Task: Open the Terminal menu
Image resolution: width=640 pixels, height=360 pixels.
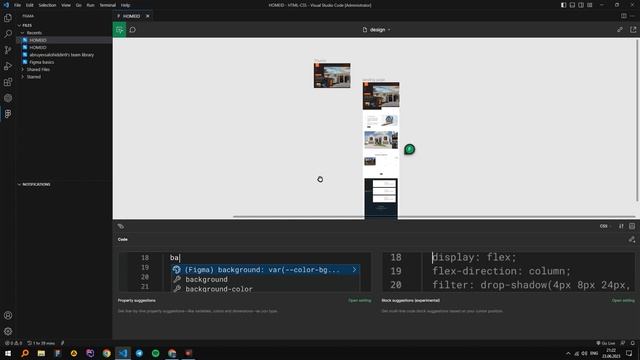Action: pos(108,5)
